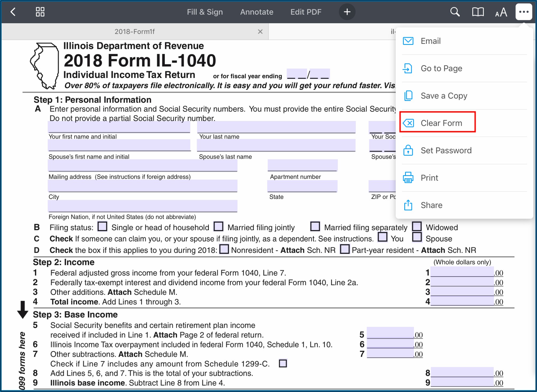Toggle the three-dots more menu
The width and height of the screenshot is (537, 392).
(x=524, y=12)
